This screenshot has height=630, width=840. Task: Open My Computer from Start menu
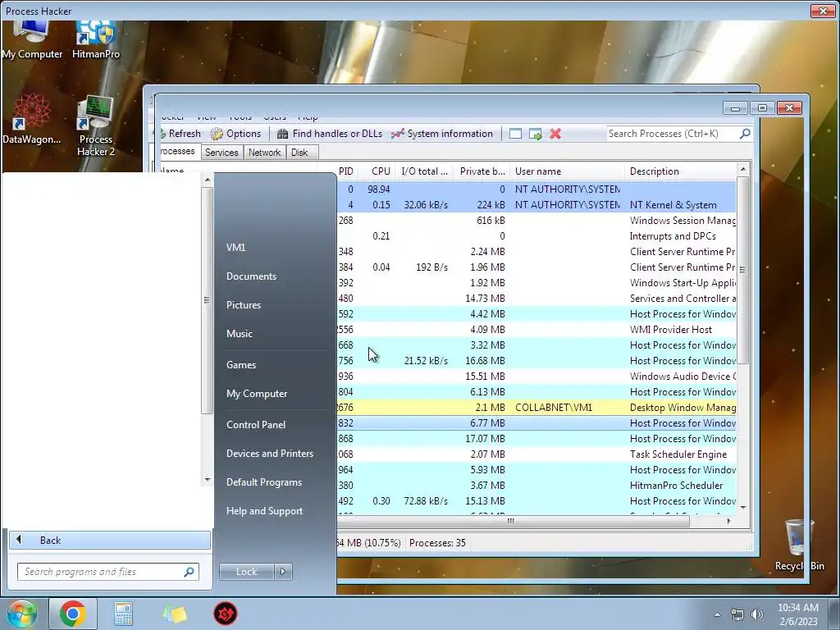tap(257, 393)
